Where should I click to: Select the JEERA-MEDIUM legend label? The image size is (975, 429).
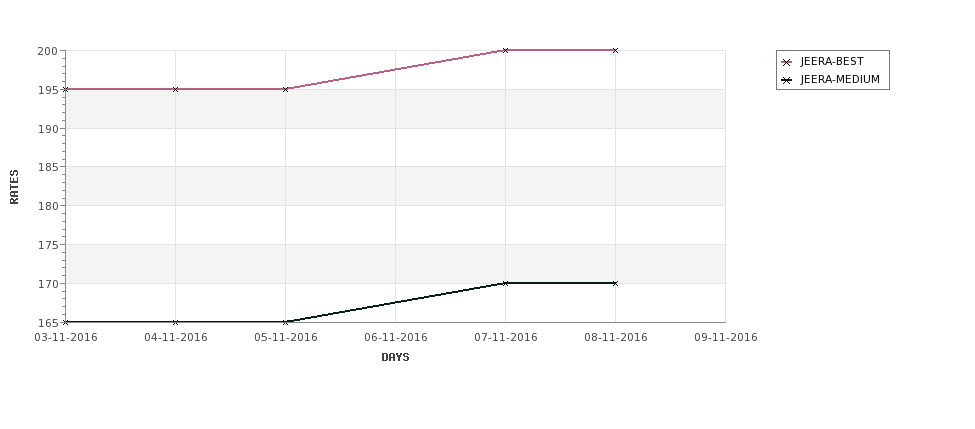tap(840, 80)
